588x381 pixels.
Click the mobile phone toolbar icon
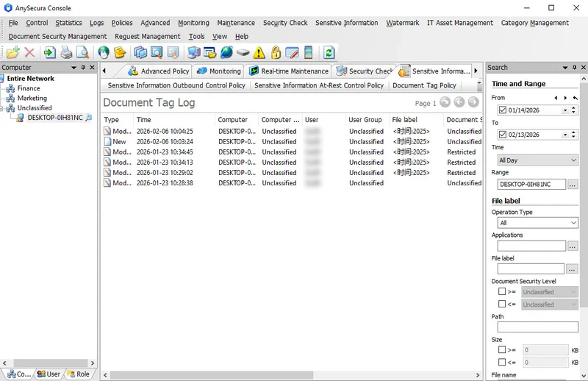(308, 52)
